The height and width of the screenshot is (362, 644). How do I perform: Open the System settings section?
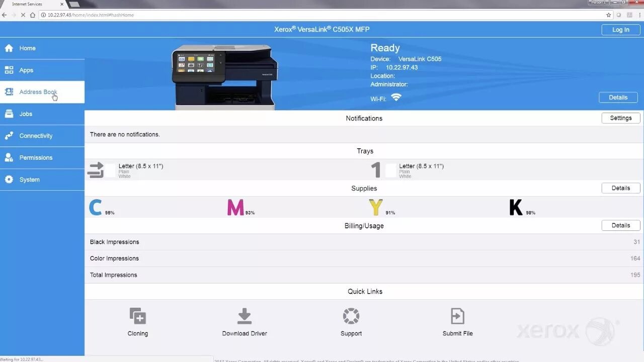(x=42, y=179)
